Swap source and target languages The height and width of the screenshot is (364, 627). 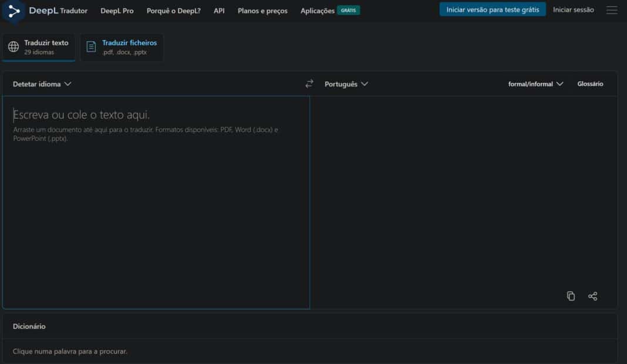[x=309, y=83]
